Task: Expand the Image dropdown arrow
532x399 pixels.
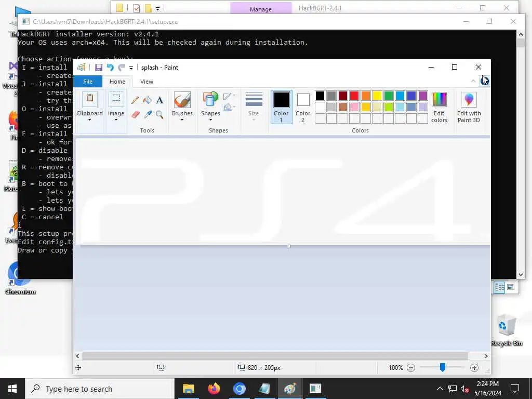Action: [116, 120]
